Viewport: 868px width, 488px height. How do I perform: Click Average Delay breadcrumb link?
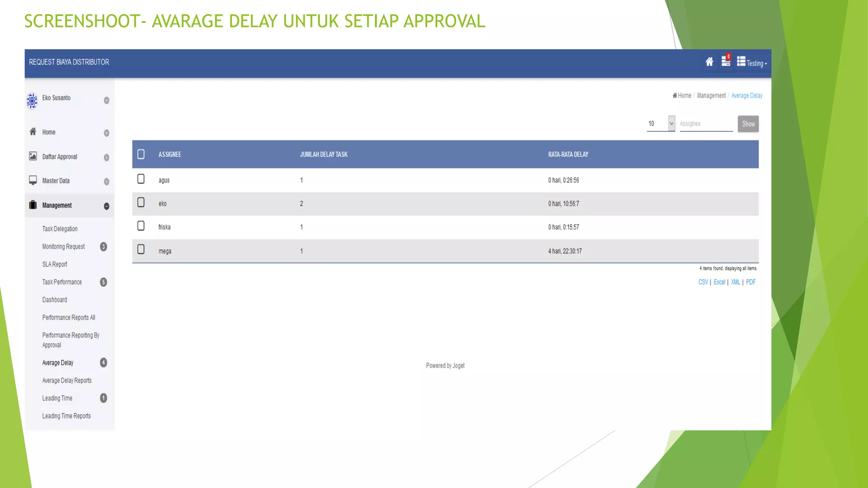(x=747, y=96)
